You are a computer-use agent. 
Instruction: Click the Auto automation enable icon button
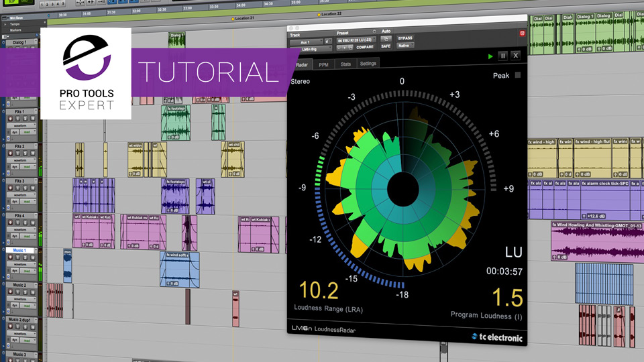click(x=386, y=39)
